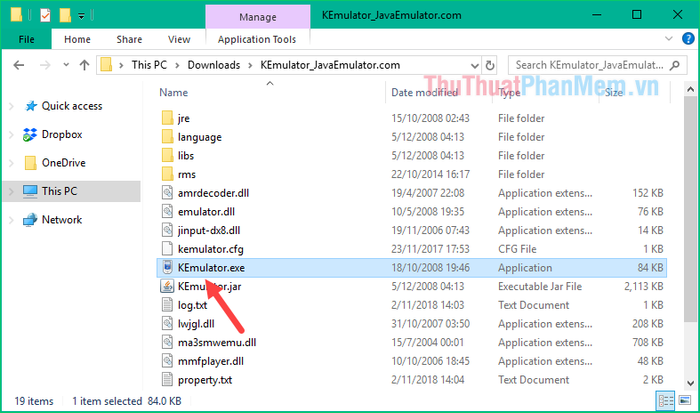Expand Network in navigation pane
The height and width of the screenshot is (413, 700).
tap(11, 220)
